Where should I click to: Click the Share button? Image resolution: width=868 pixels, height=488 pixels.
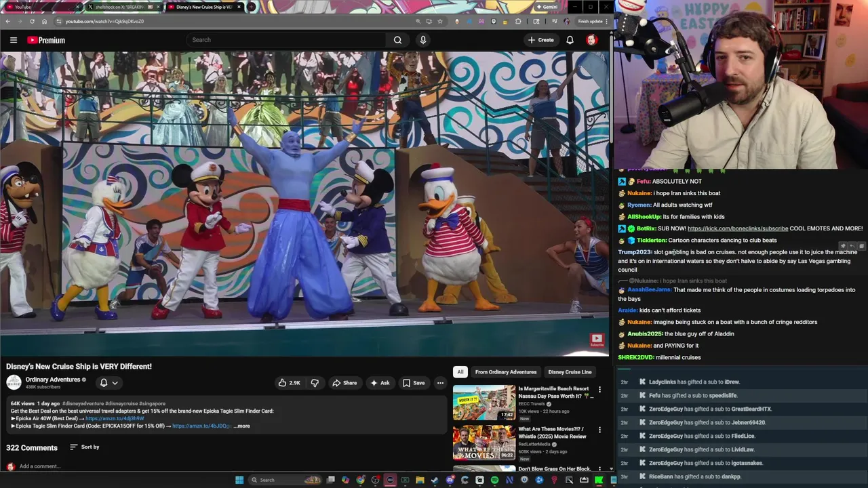pyautogui.click(x=344, y=383)
